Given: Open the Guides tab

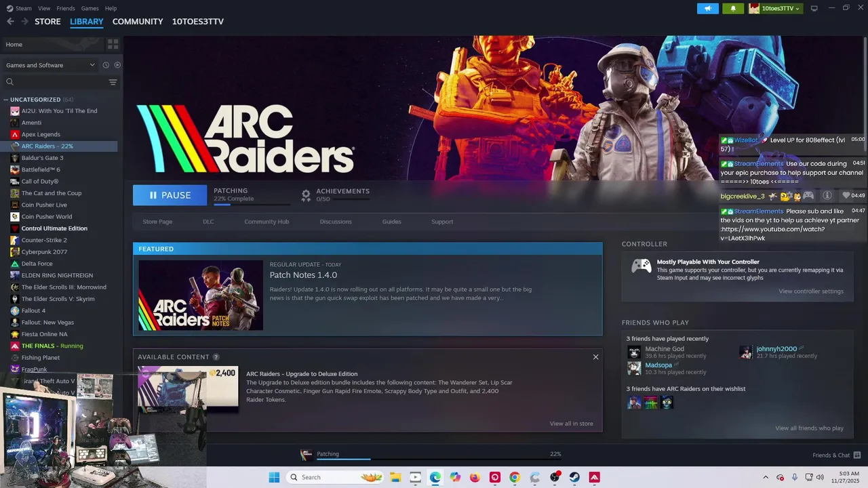Looking at the screenshot, I should click(391, 222).
